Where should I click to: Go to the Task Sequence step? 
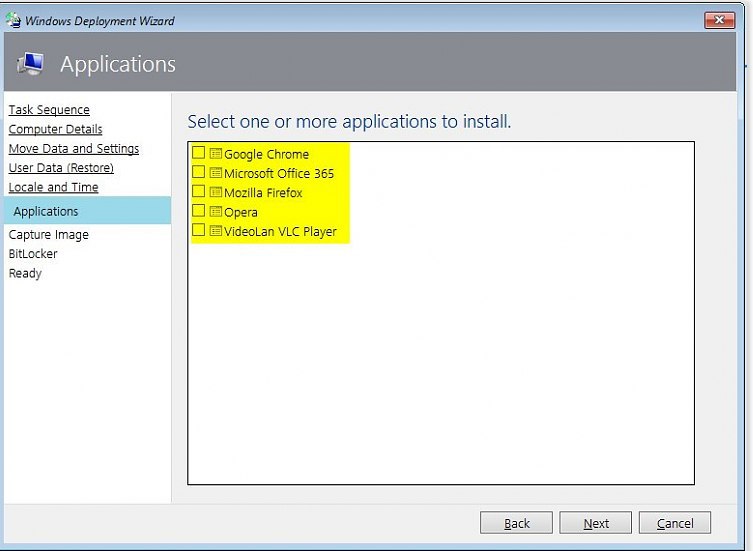click(49, 110)
